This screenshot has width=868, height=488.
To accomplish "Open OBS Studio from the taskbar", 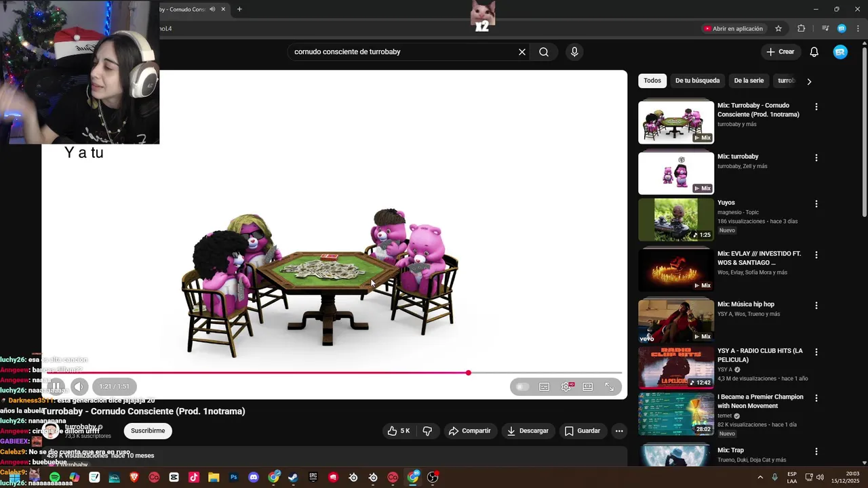I will point(433,477).
